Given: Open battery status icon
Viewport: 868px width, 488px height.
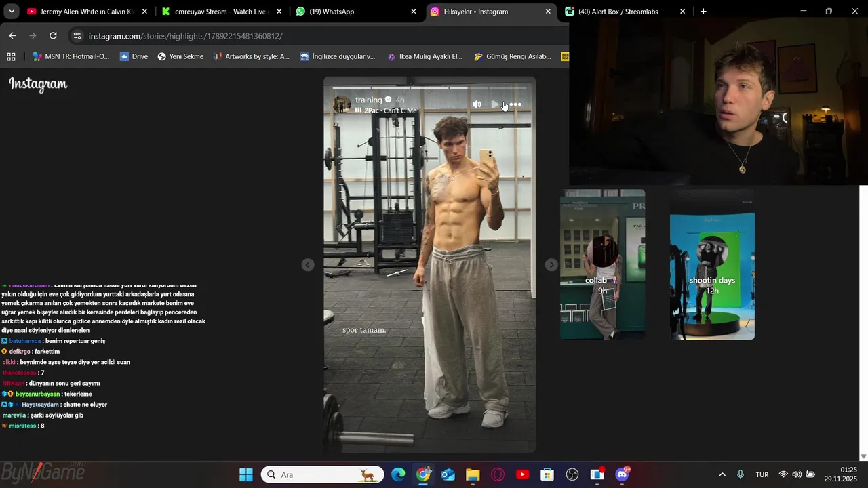Looking at the screenshot, I should click(810, 474).
